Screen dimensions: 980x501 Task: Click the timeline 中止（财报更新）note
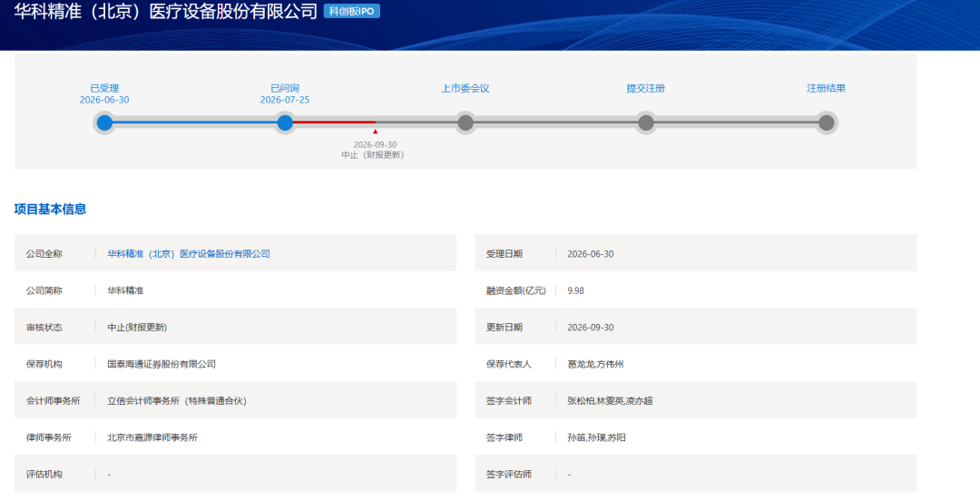coord(373,155)
